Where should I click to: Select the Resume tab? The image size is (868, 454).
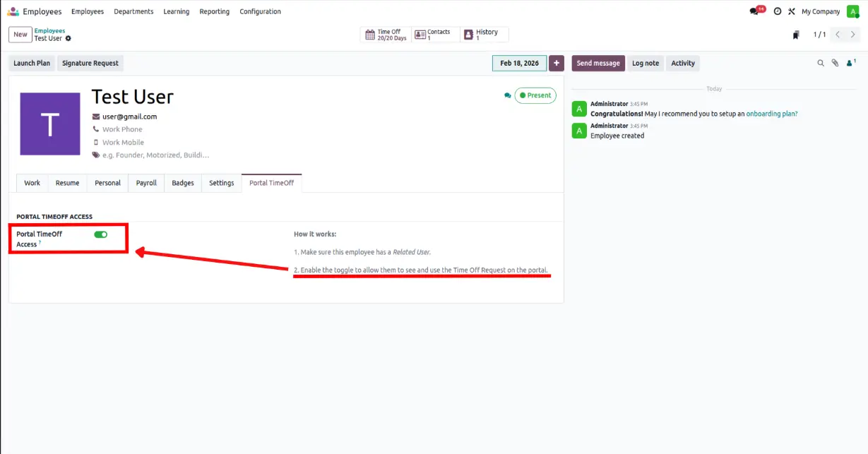[67, 183]
